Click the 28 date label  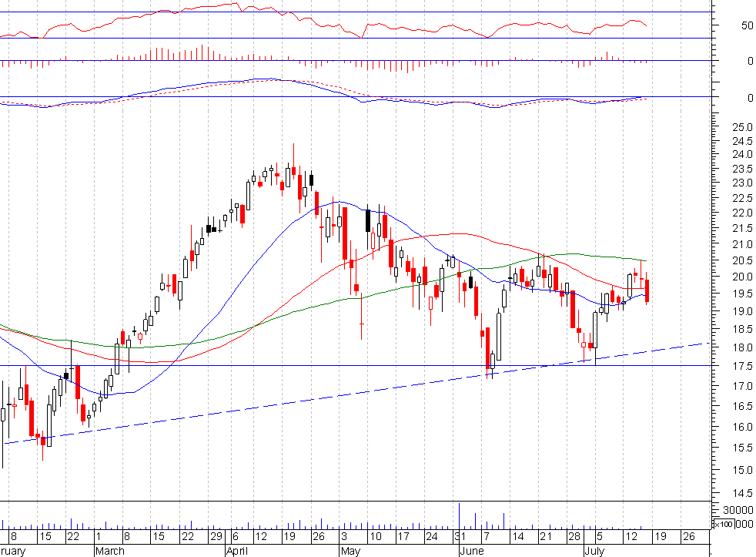pos(574,537)
